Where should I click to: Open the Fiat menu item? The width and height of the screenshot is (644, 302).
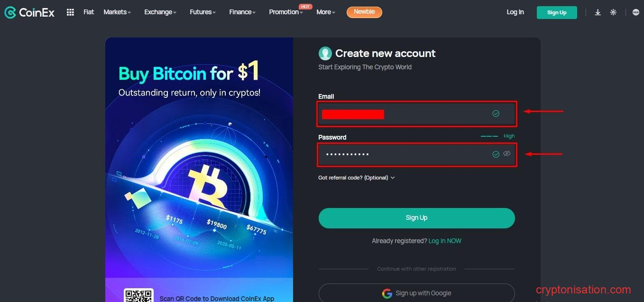click(x=89, y=12)
